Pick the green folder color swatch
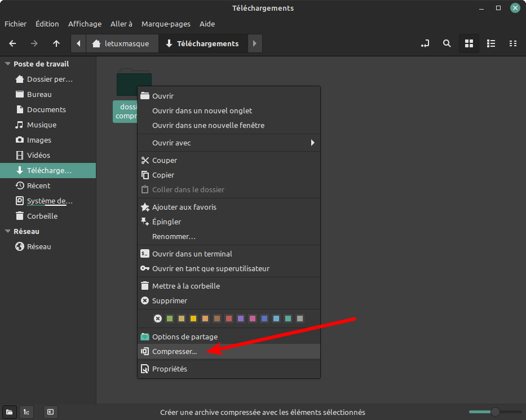The image size is (526, 420). pyautogui.click(x=170, y=319)
